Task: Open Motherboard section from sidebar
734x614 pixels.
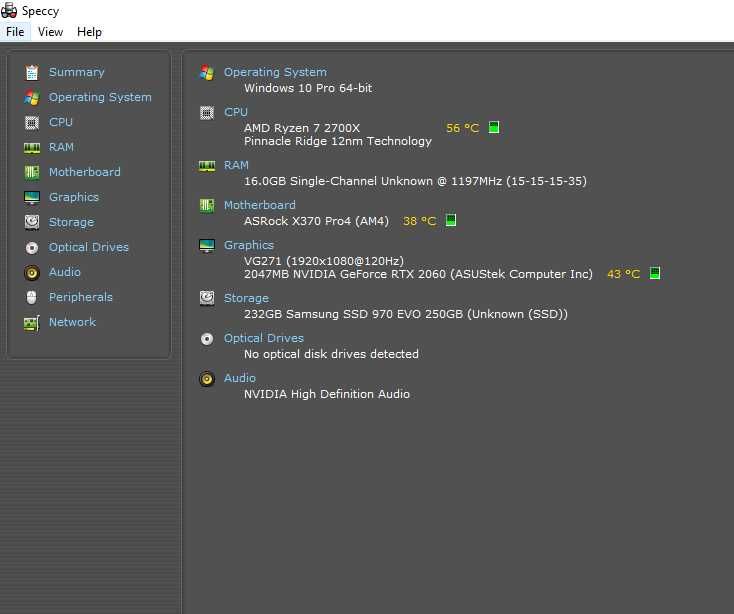Action: click(x=85, y=172)
